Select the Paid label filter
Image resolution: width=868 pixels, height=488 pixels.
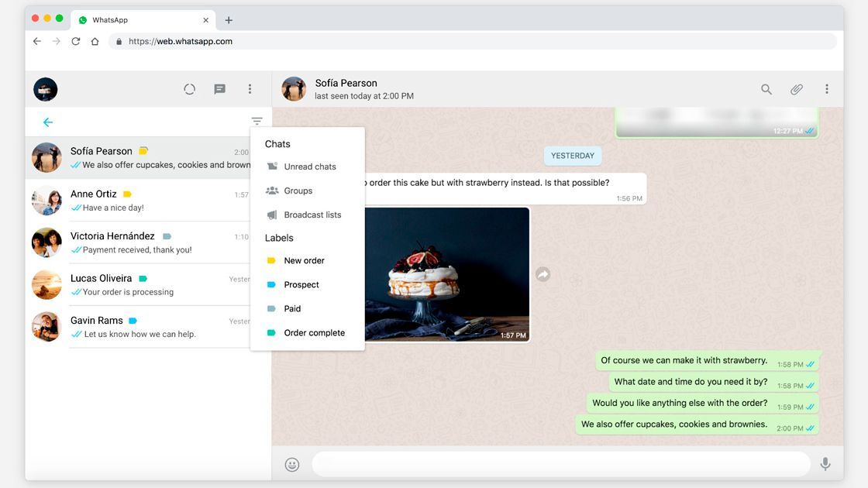click(292, 308)
